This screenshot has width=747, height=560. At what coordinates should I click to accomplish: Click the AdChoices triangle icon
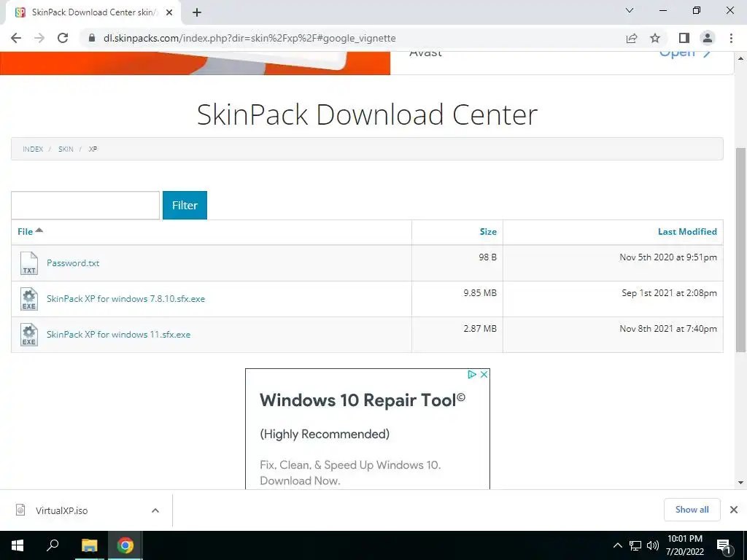(472, 374)
